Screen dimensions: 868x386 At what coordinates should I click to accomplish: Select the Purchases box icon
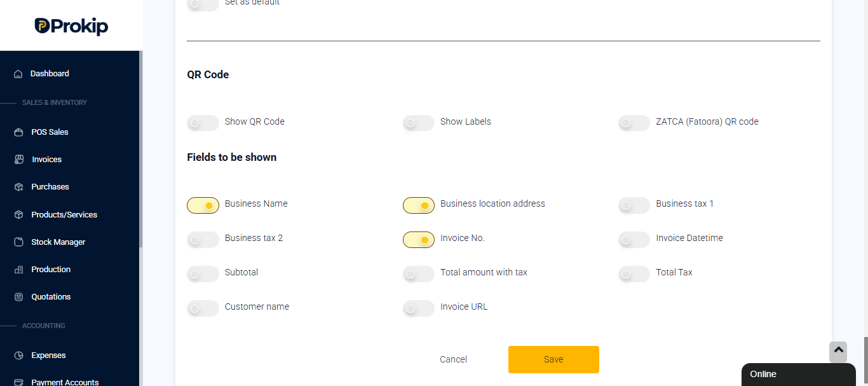point(18,187)
